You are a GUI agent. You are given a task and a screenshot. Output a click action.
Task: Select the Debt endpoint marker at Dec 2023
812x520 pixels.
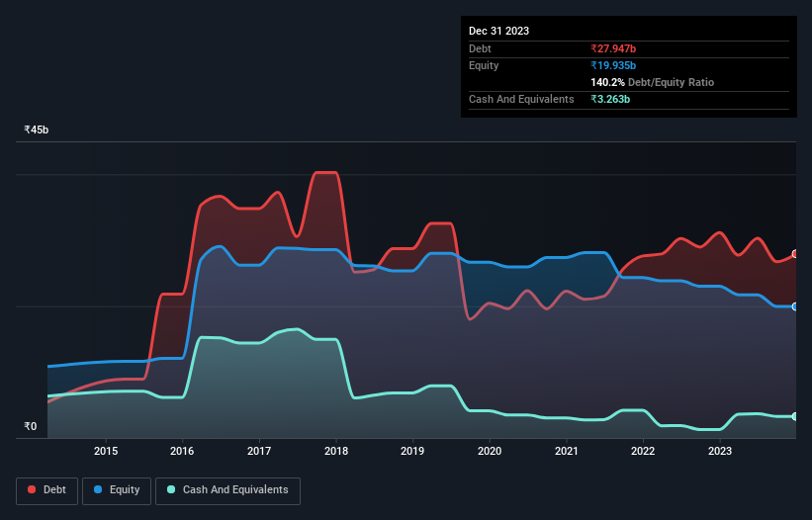click(795, 254)
